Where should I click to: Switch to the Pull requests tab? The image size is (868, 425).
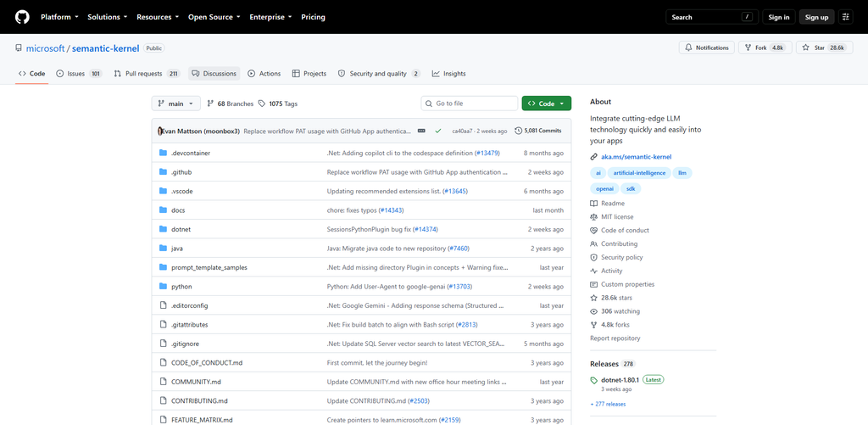(x=147, y=74)
